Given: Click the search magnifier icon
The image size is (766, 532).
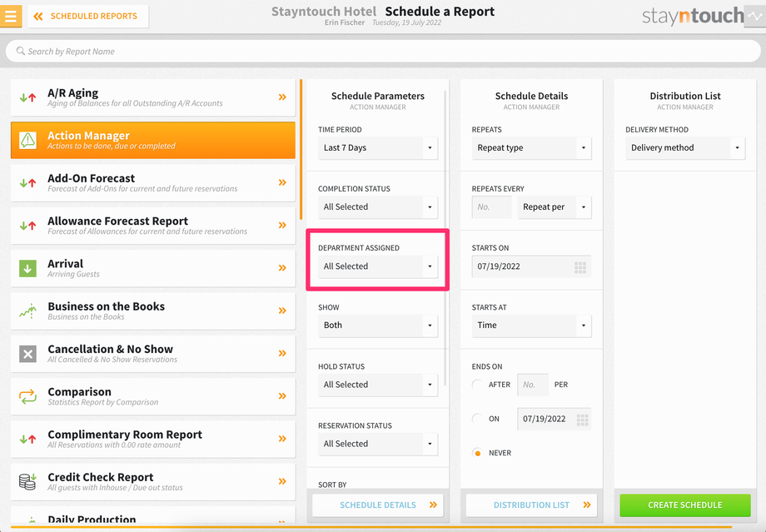Looking at the screenshot, I should point(20,51).
